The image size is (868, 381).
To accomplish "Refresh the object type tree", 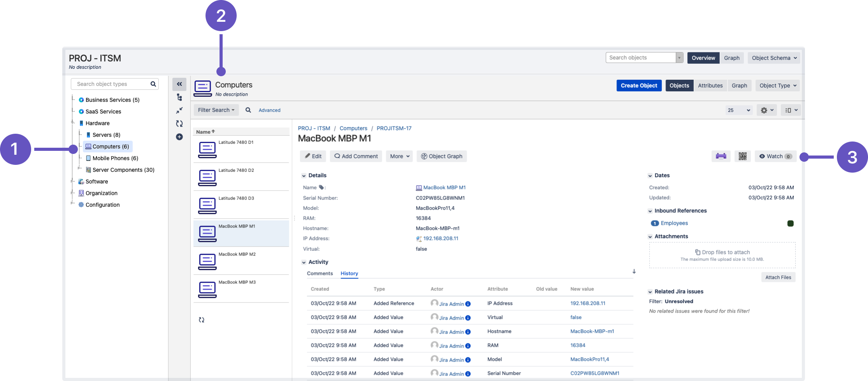I will [x=179, y=124].
